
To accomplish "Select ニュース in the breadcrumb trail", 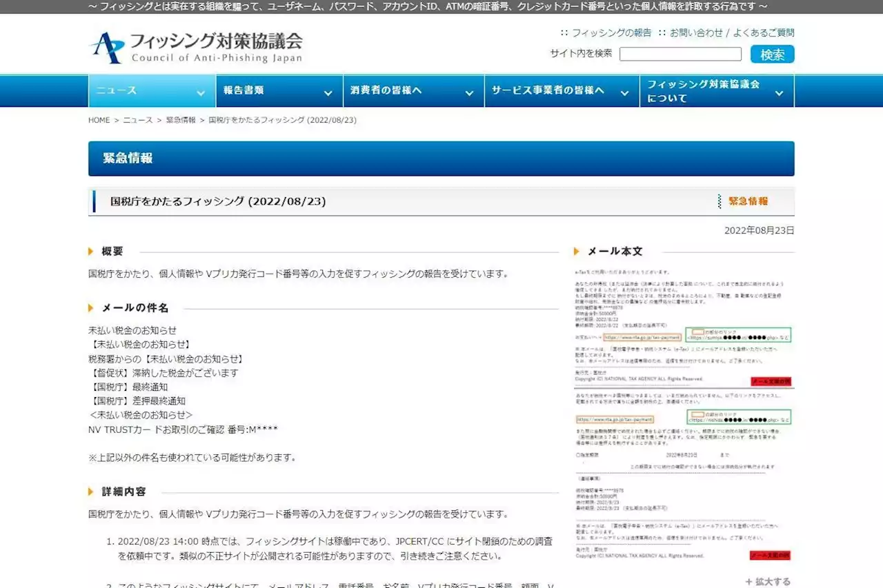I will click(138, 120).
